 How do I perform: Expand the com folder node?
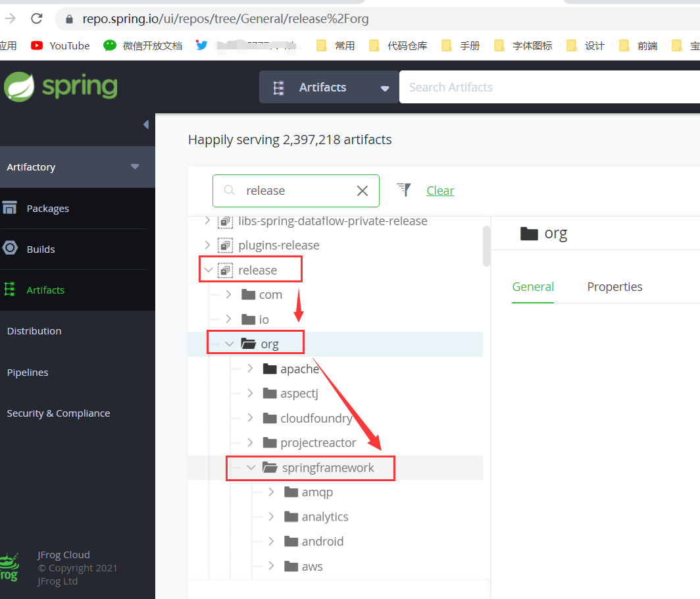pos(228,294)
